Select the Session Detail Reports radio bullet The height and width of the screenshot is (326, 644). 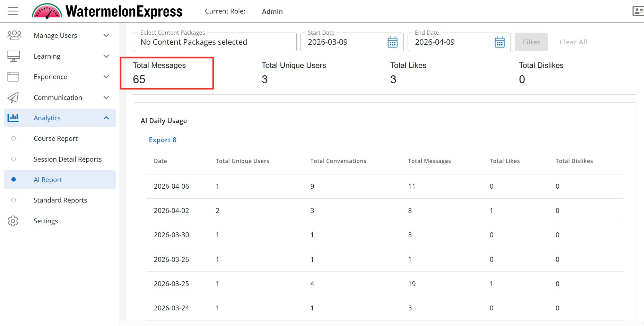point(14,159)
